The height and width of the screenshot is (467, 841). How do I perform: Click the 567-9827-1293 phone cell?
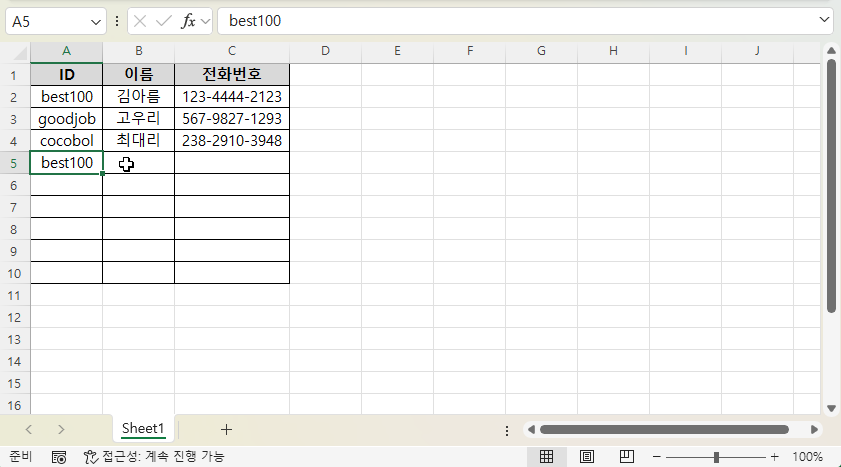pyautogui.click(x=232, y=118)
